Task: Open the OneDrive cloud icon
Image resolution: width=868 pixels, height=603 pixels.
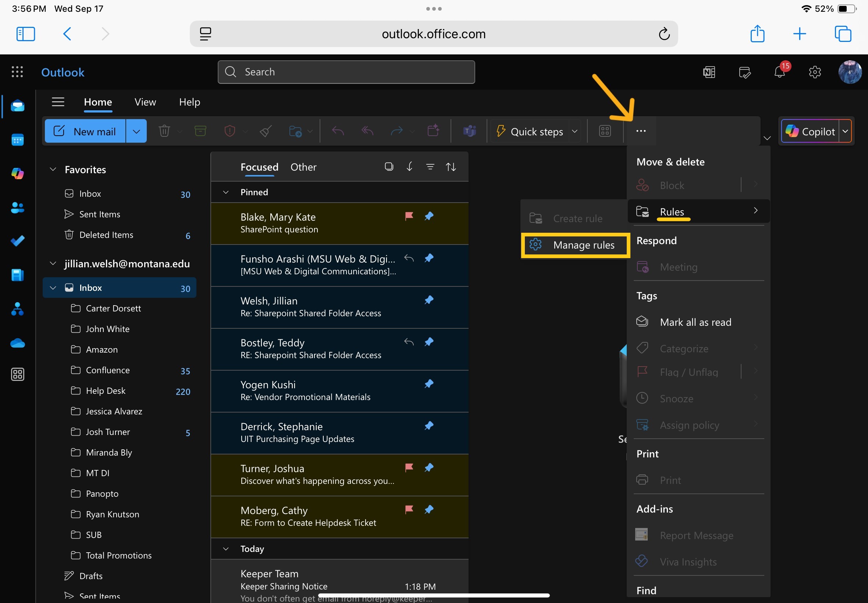Action: 17,343
